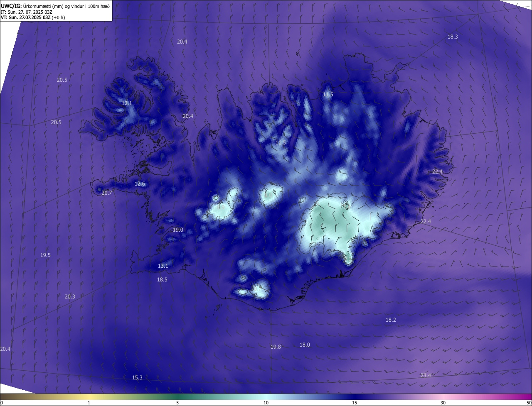
Task: Click the VT valid time line with (+0 h)
Action: (33, 17)
